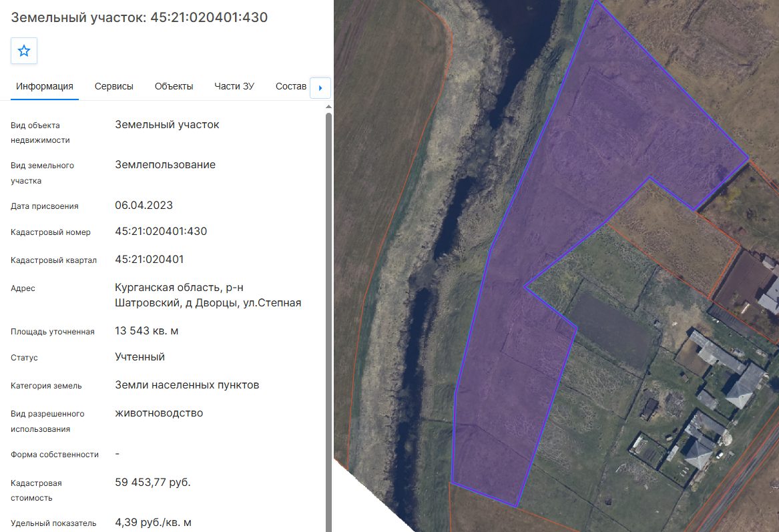Click the area value 13 543 кв. м
The image size is (779, 532).
[x=147, y=331]
